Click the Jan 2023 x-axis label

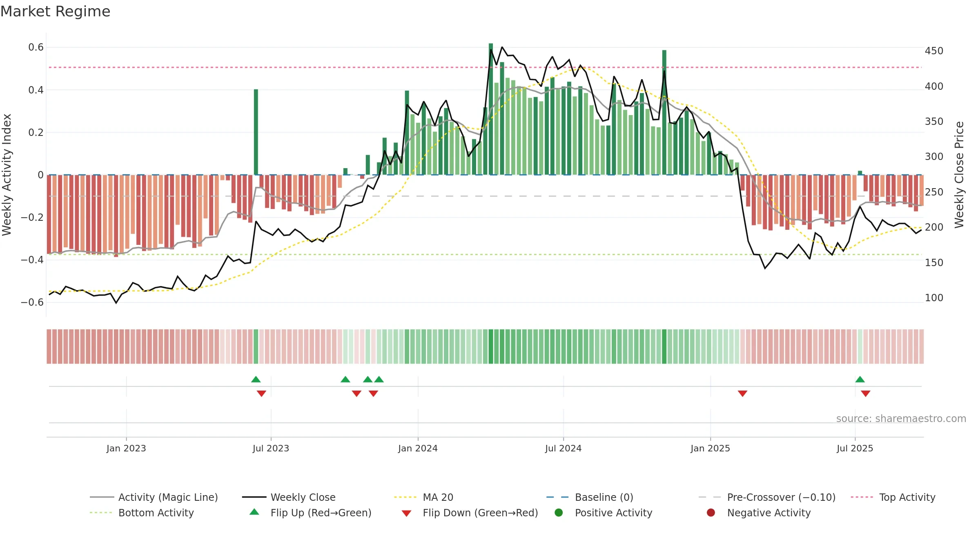pyautogui.click(x=126, y=448)
